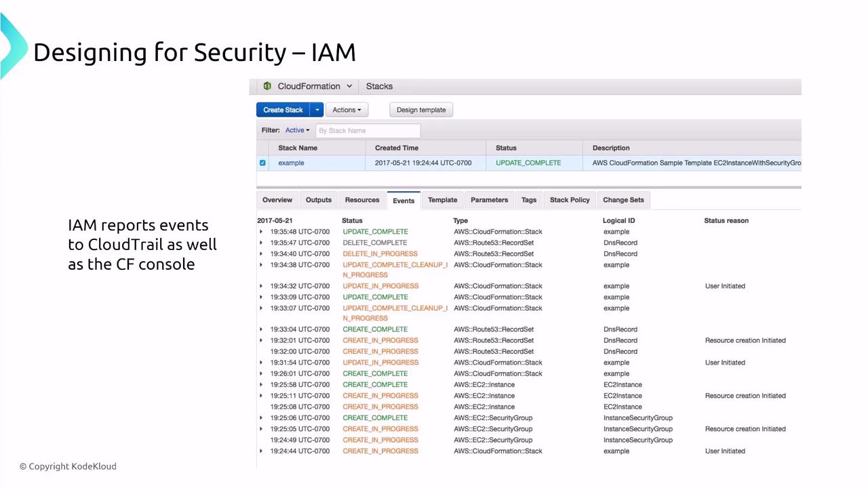Expand the 19:34:32 UPDATE_IN_PROGRESS event
Viewport: 868px width, 488px height.
pyautogui.click(x=261, y=286)
